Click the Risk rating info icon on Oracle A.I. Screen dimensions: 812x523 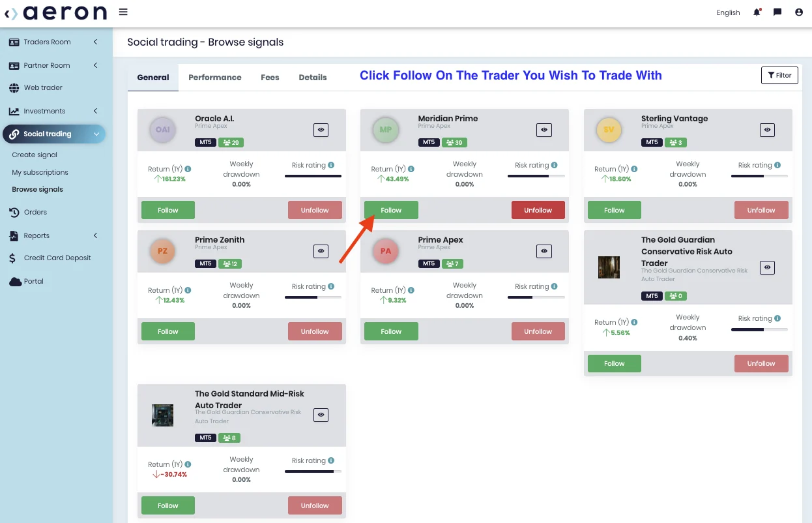[331, 165]
